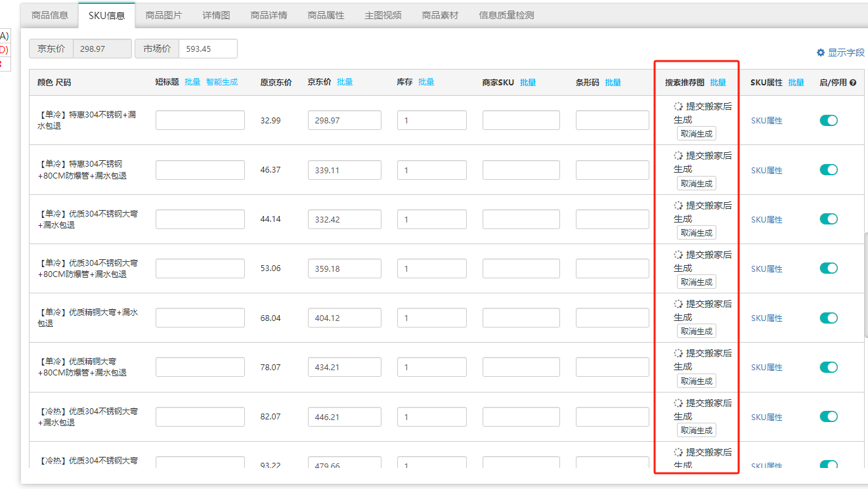Cancel generation for the first SKU row
Viewport: 868px width, 489px height.
click(x=696, y=134)
